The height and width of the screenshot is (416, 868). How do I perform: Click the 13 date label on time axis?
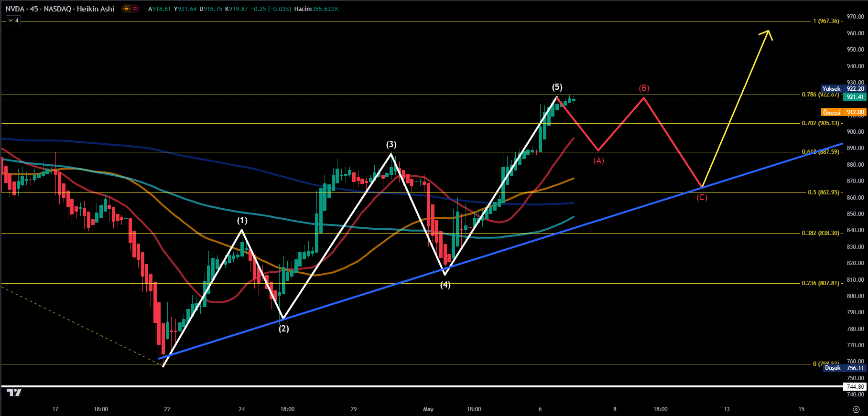727,409
